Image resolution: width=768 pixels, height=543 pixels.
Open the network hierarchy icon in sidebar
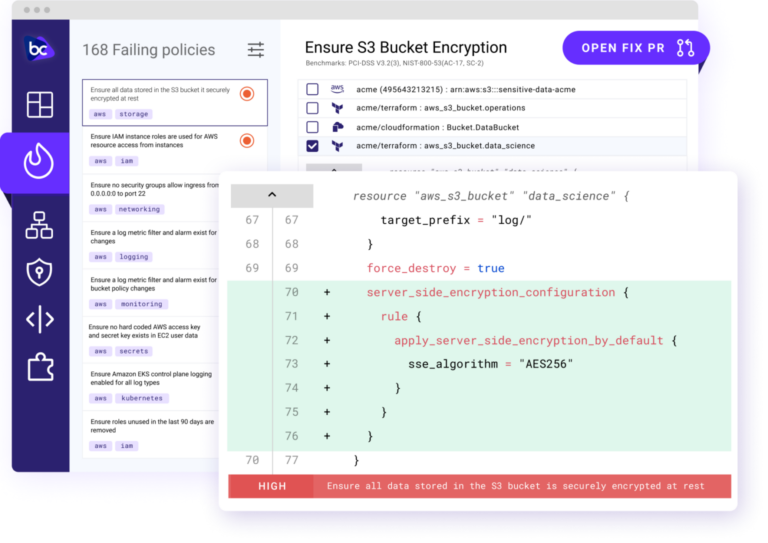39,225
